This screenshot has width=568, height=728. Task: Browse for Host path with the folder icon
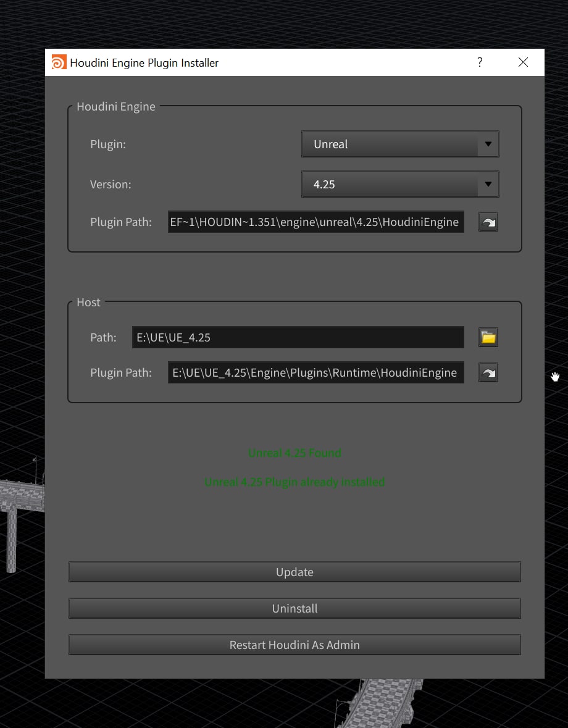(x=488, y=337)
